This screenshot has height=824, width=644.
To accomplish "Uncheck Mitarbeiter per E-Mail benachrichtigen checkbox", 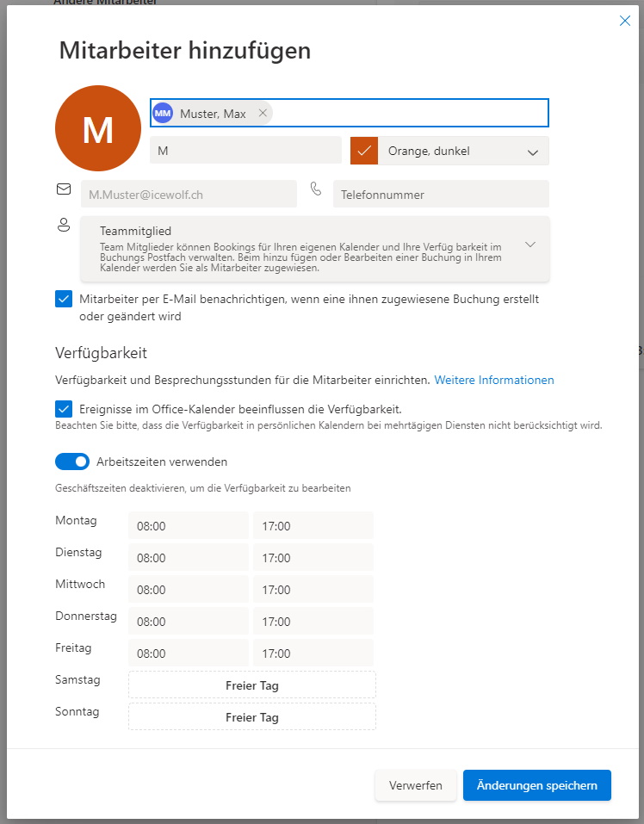I will tap(64, 299).
